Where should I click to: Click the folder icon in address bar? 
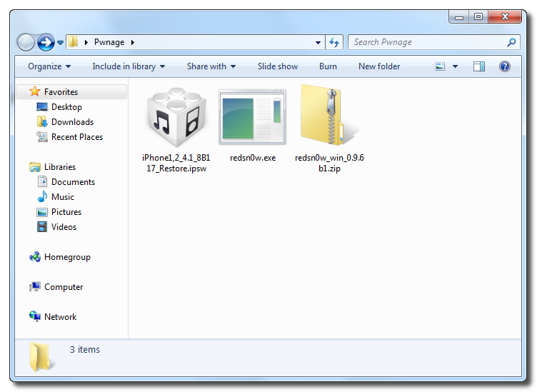pyautogui.click(x=74, y=42)
